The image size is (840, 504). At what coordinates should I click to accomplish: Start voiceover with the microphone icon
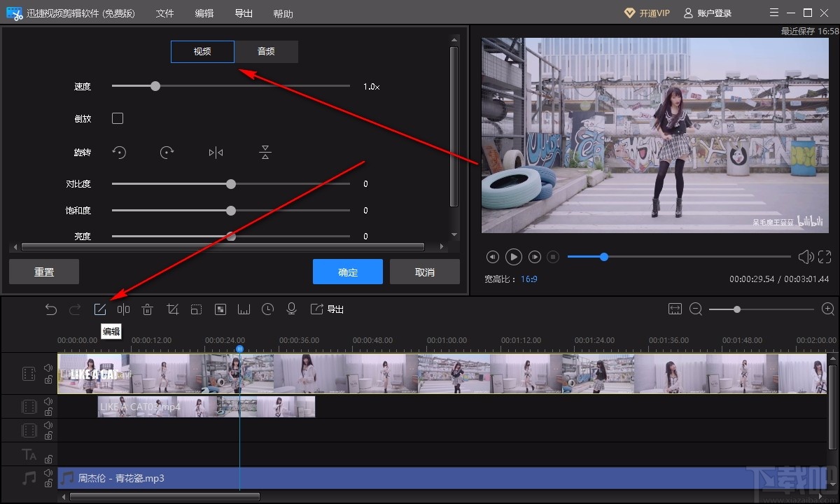[292, 309]
